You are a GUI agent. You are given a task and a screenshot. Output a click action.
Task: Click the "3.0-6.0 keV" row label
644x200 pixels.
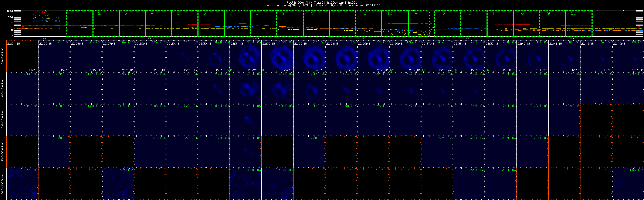[x=3, y=56]
